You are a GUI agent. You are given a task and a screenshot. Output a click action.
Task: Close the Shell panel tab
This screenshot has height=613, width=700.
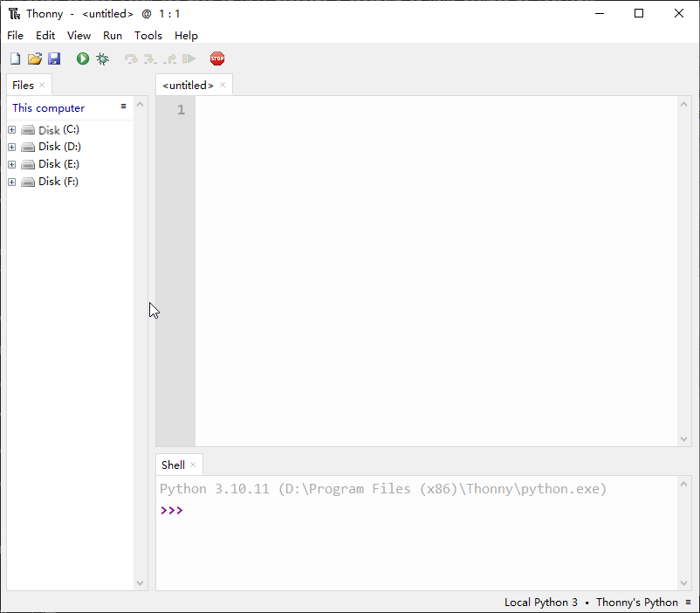(x=193, y=465)
